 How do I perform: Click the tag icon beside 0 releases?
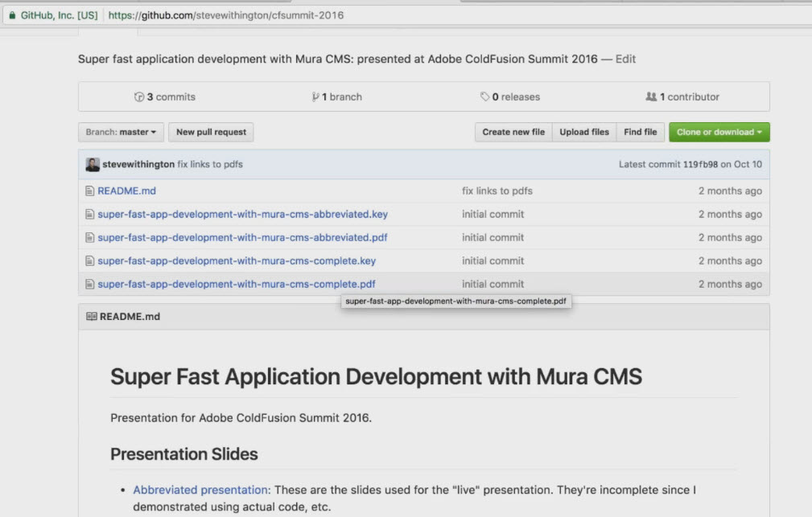click(484, 96)
